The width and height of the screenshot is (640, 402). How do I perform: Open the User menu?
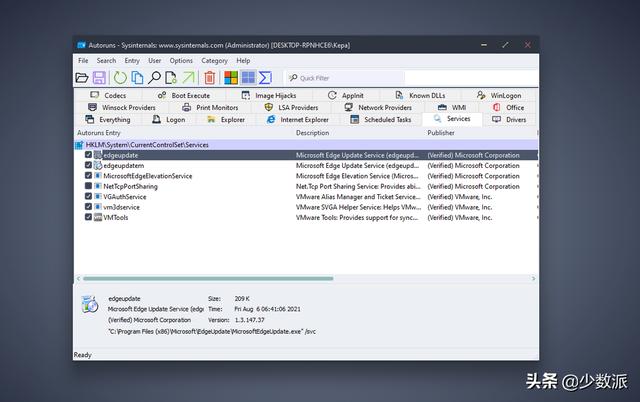pos(154,60)
